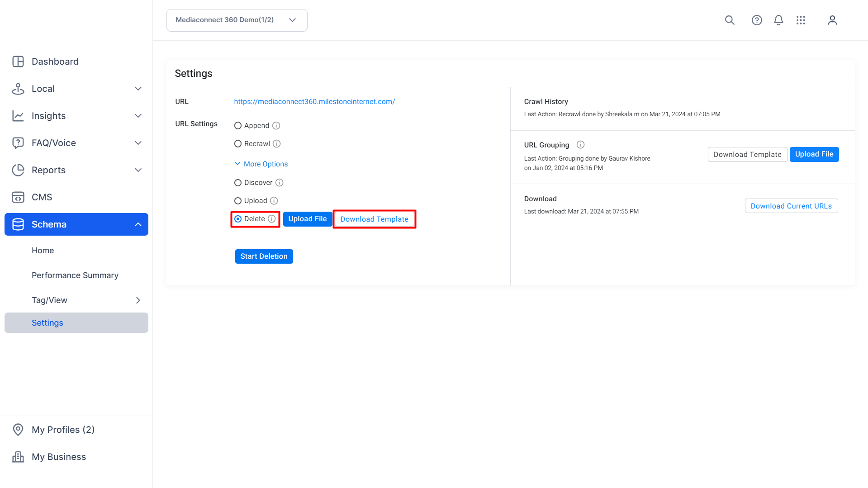Collapse the More Options section

click(x=261, y=164)
